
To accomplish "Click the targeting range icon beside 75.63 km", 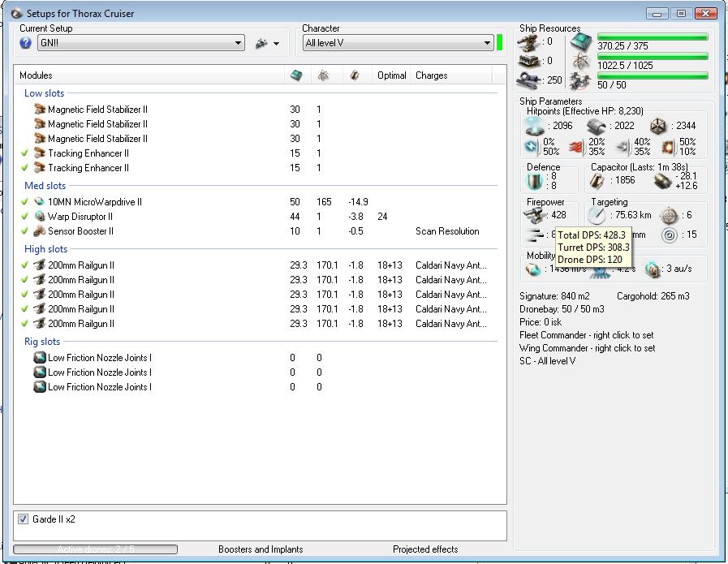I will pos(597,215).
